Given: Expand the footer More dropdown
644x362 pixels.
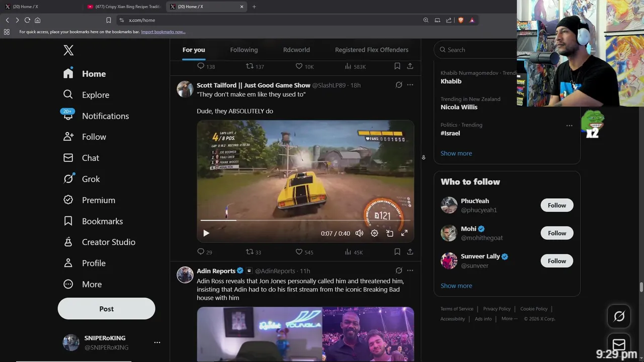Looking at the screenshot, I should coord(509,319).
